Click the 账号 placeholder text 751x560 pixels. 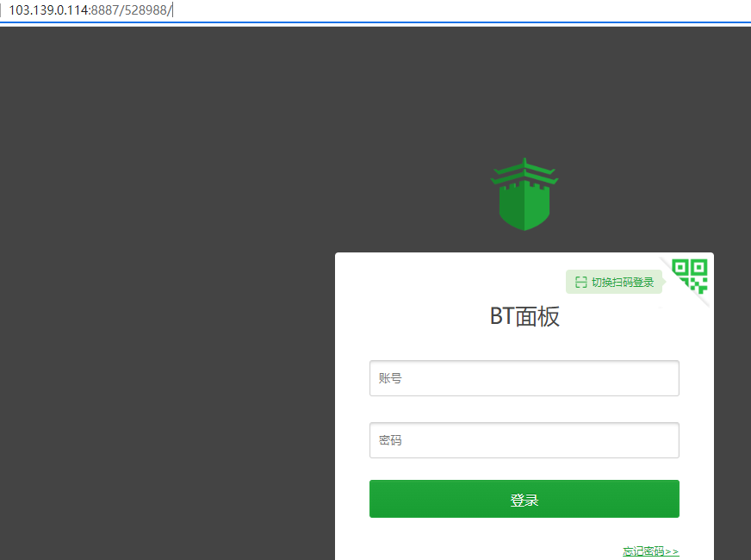[x=390, y=378]
